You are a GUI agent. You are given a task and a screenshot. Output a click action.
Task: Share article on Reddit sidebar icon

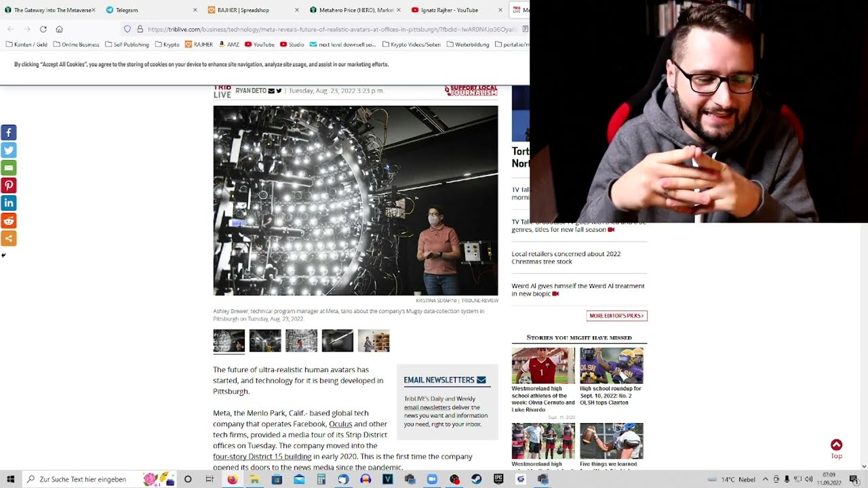9,221
